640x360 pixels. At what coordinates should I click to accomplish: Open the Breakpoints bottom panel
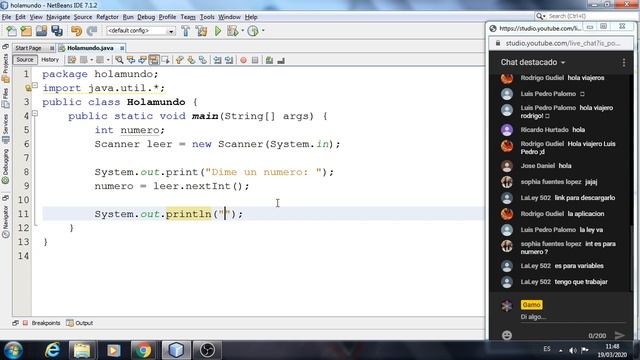pyautogui.click(x=42, y=323)
